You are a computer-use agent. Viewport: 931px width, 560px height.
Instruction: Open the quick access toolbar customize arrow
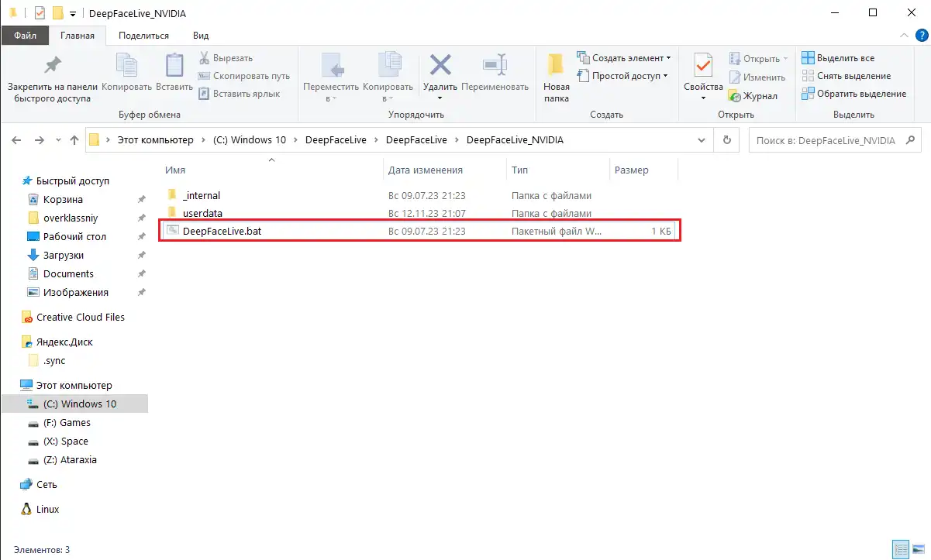[x=72, y=14]
